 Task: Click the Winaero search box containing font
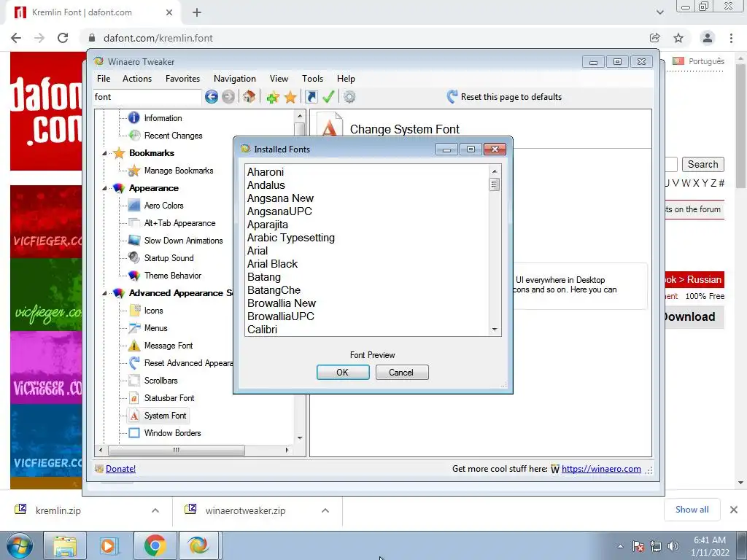pyautogui.click(x=147, y=97)
